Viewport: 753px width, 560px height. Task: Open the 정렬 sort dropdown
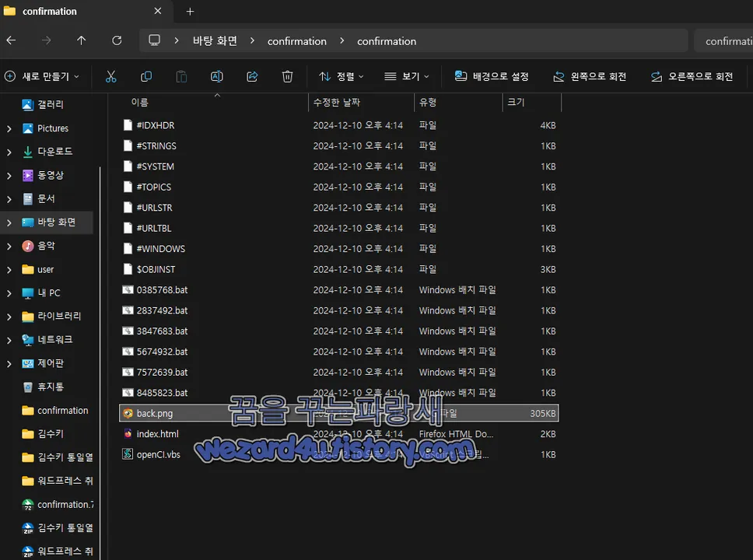click(341, 76)
